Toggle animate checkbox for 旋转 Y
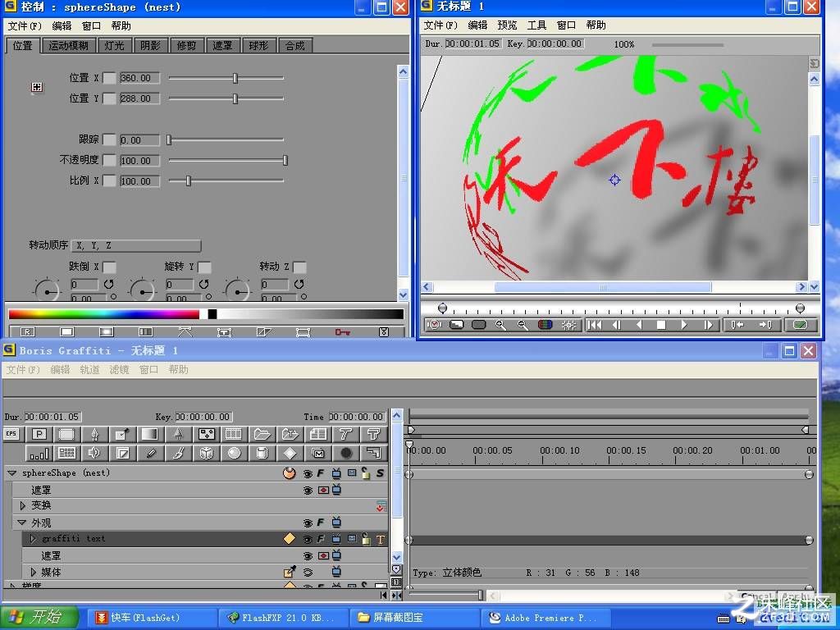The width and height of the screenshot is (840, 630). [204, 267]
